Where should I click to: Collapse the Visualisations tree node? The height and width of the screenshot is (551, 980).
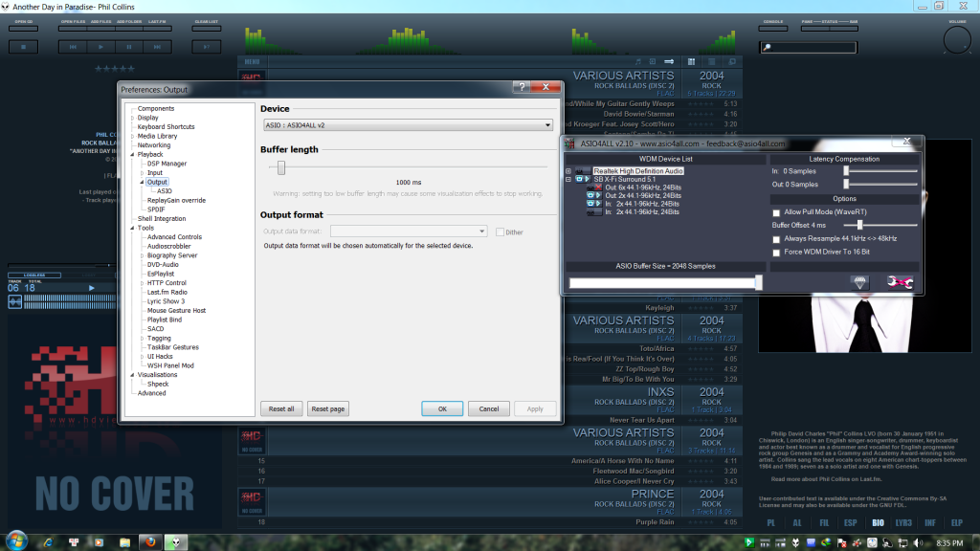pos(132,375)
